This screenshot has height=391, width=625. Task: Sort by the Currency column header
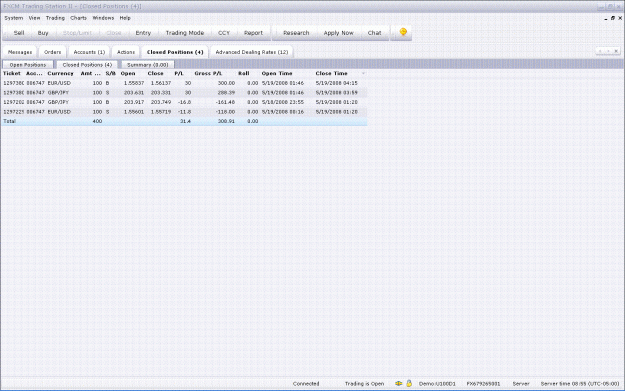click(x=60, y=73)
